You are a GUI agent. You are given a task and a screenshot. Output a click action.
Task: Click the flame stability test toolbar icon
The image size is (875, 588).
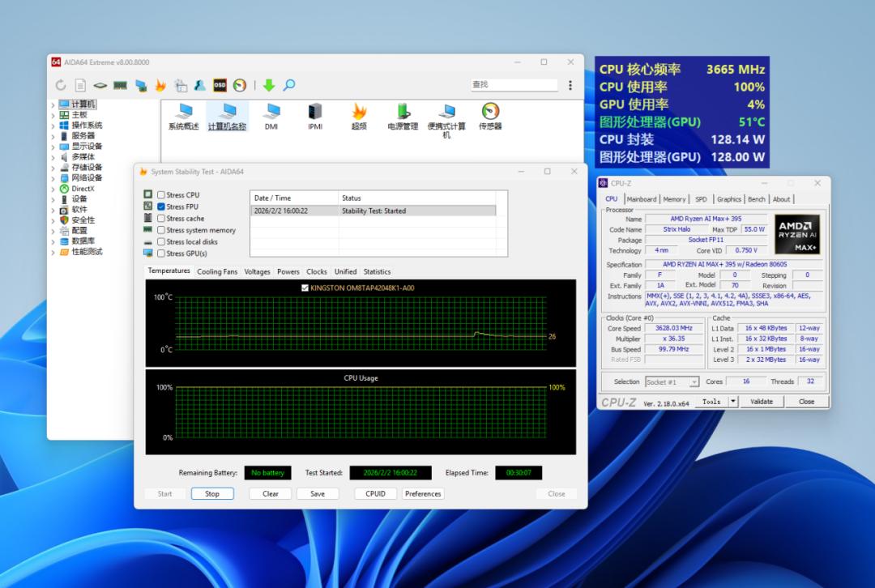point(160,85)
